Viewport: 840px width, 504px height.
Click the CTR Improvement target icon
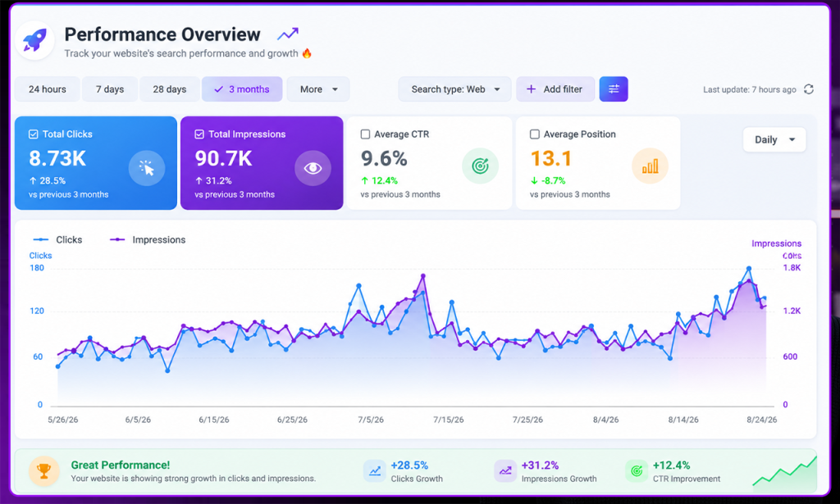[x=637, y=471]
